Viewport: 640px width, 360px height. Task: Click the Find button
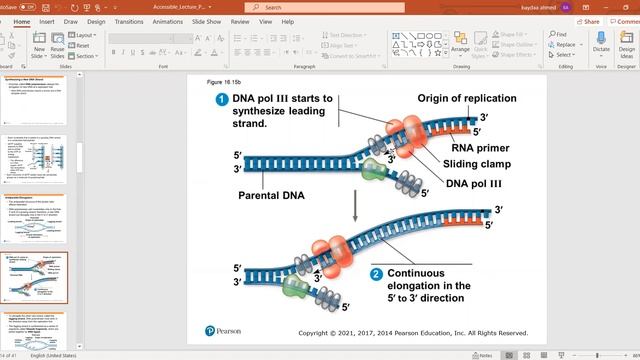pos(558,34)
